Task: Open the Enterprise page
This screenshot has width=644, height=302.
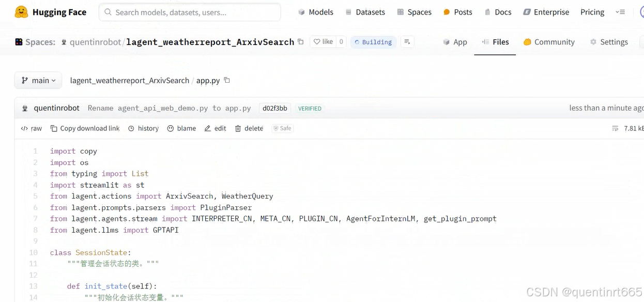Action: point(546,12)
